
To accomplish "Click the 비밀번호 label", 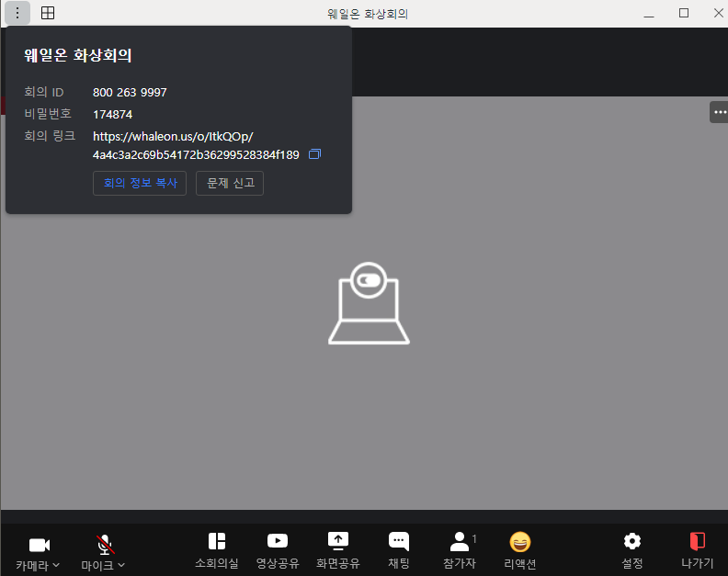I will [48, 114].
